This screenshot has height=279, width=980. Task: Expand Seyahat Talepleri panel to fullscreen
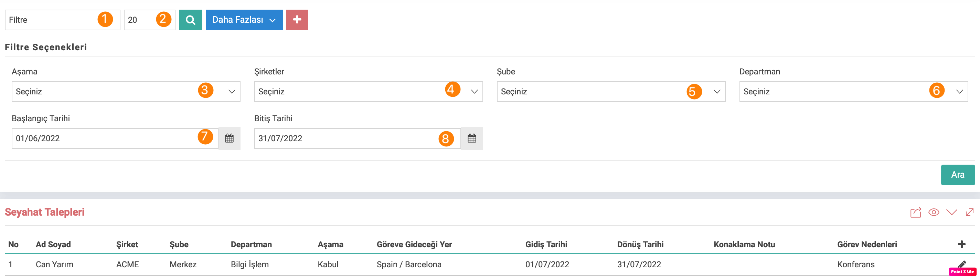969,212
